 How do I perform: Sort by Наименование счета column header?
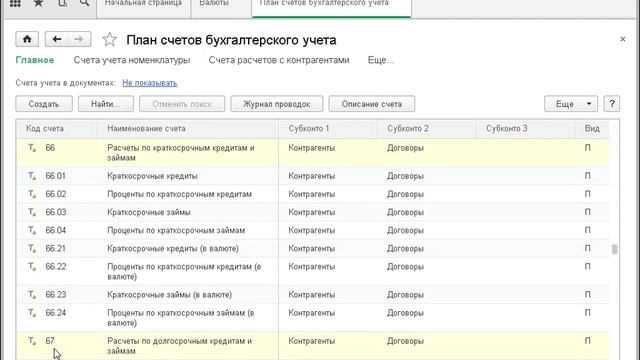188,129
